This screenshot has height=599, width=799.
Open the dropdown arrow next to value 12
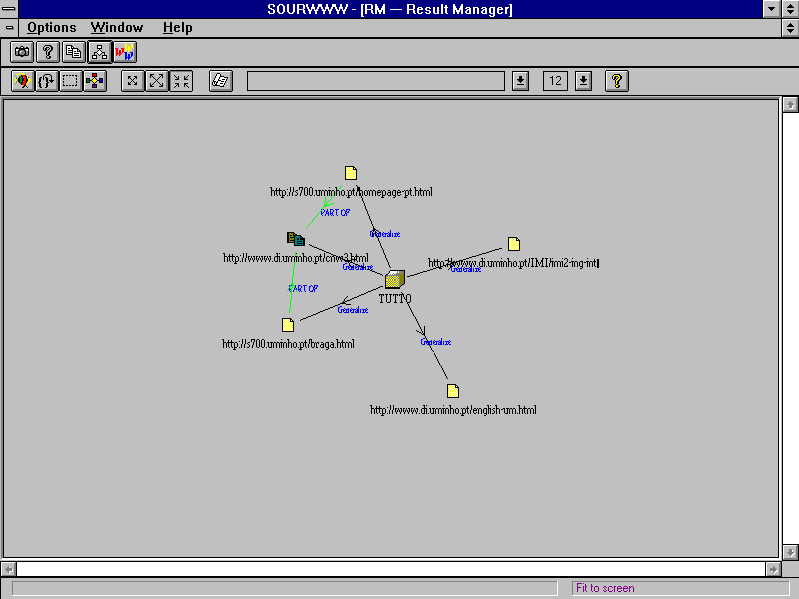(584, 81)
